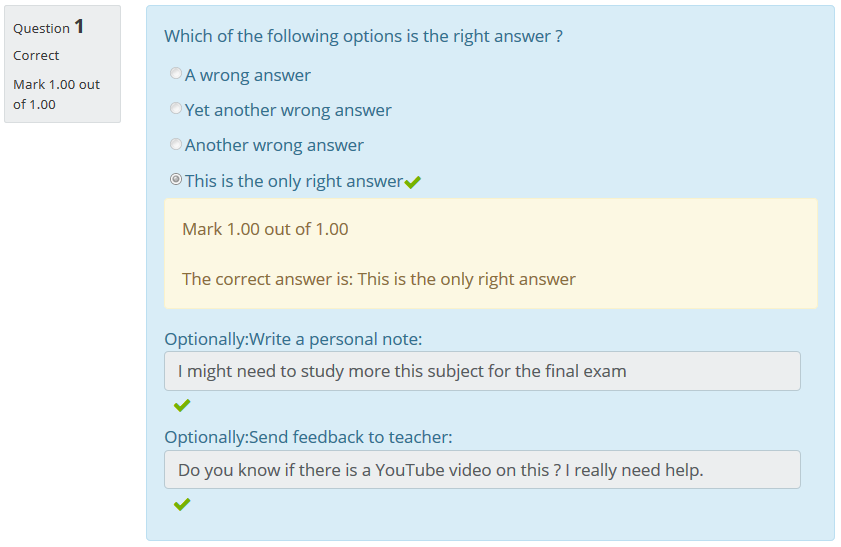Pick the "Another wrong answer" radio button

point(176,144)
